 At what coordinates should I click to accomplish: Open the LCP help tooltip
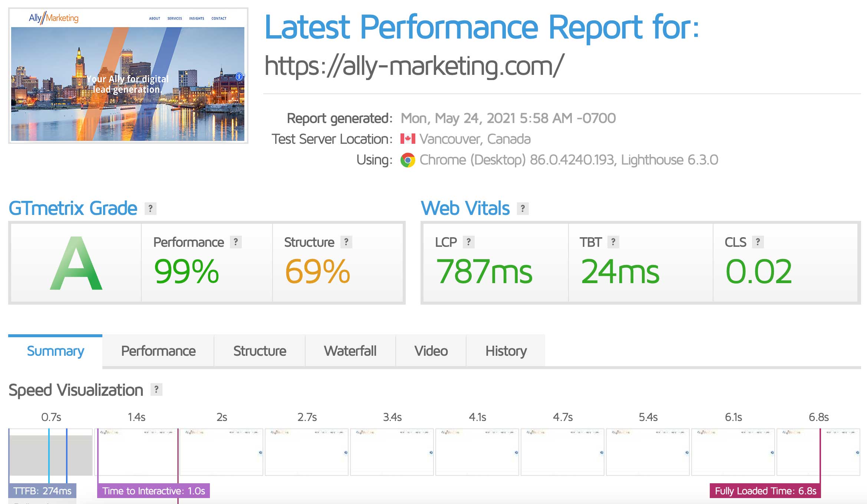469,242
